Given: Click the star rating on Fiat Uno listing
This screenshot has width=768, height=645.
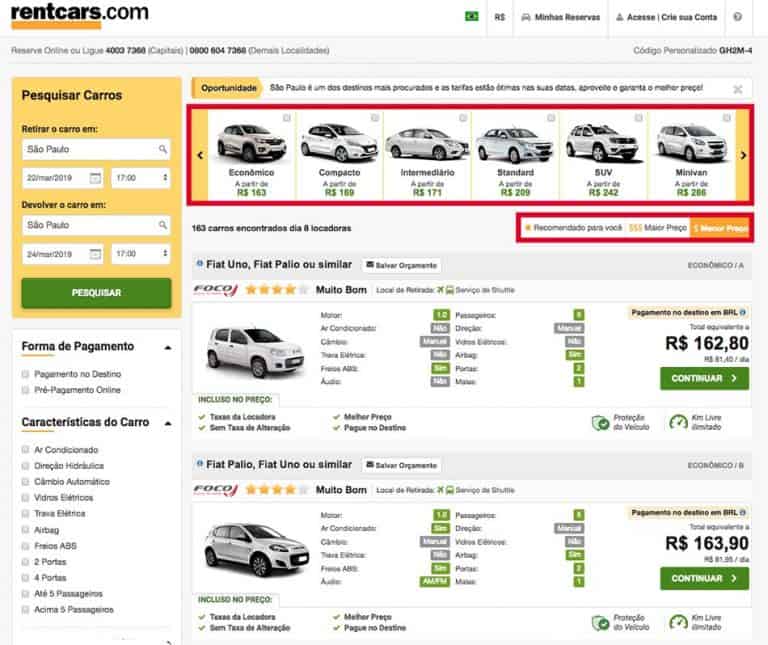Looking at the screenshot, I should coord(277,290).
